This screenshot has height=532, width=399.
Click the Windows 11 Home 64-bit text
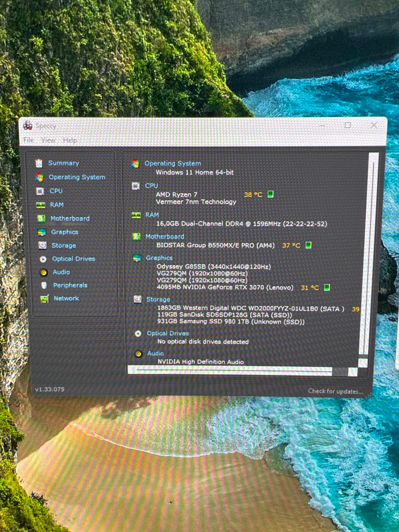[x=195, y=172]
